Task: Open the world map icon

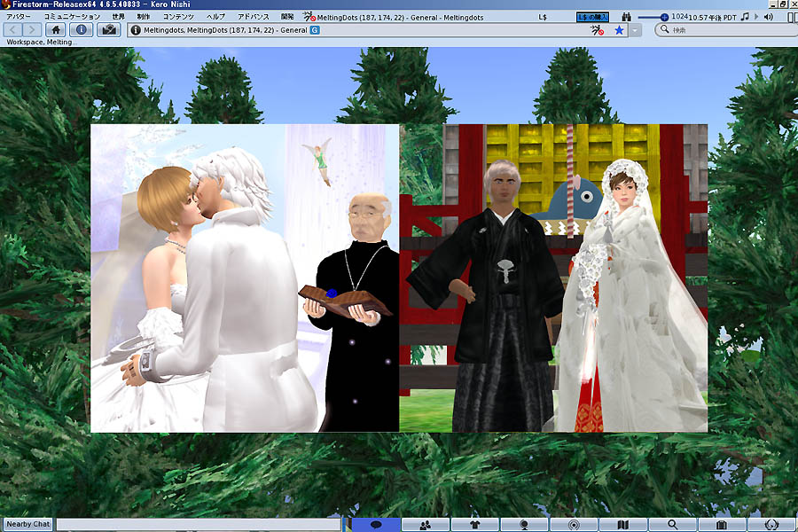Action: pyautogui.click(x=623, y=525)
